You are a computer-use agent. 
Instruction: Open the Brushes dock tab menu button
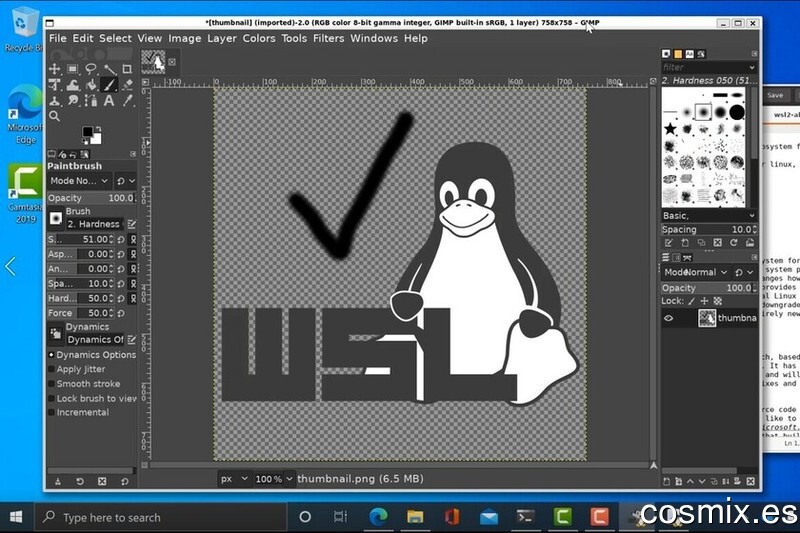point(754,54)
